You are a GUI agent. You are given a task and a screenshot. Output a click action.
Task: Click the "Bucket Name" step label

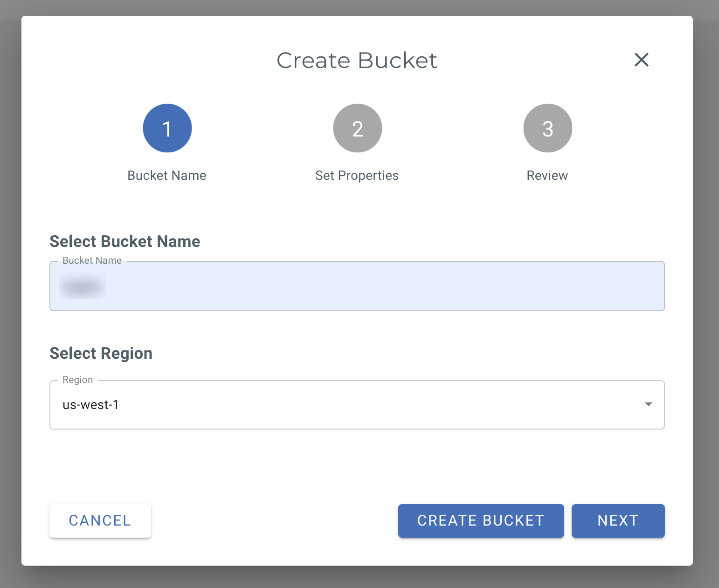(167, 176)
